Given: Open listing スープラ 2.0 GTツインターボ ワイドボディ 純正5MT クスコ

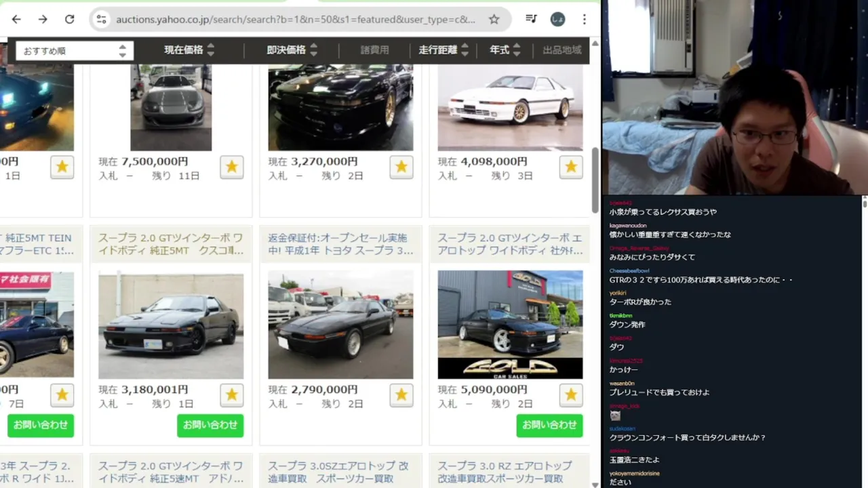Looking at the screenshot, I should point(171,244).
